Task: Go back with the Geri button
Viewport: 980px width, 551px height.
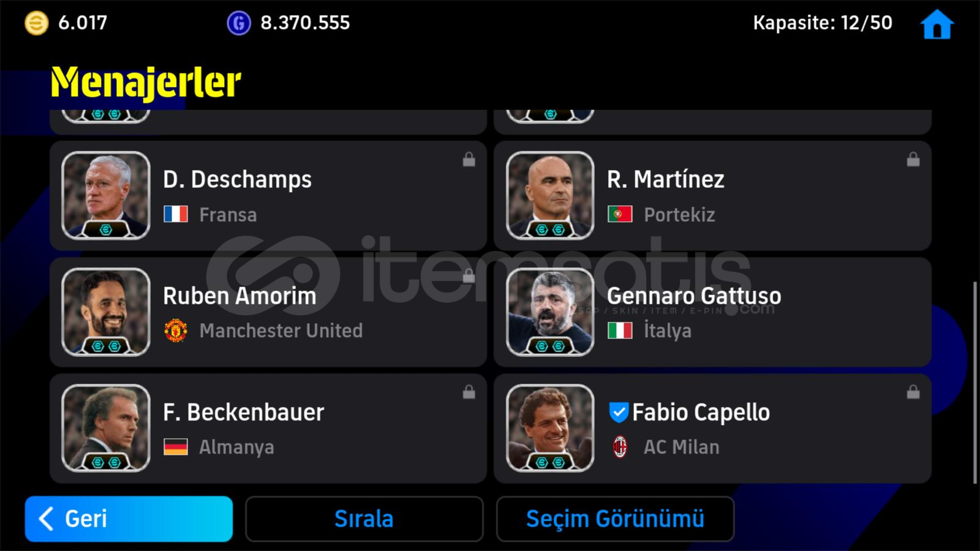Action: click(x=129, y=519)
